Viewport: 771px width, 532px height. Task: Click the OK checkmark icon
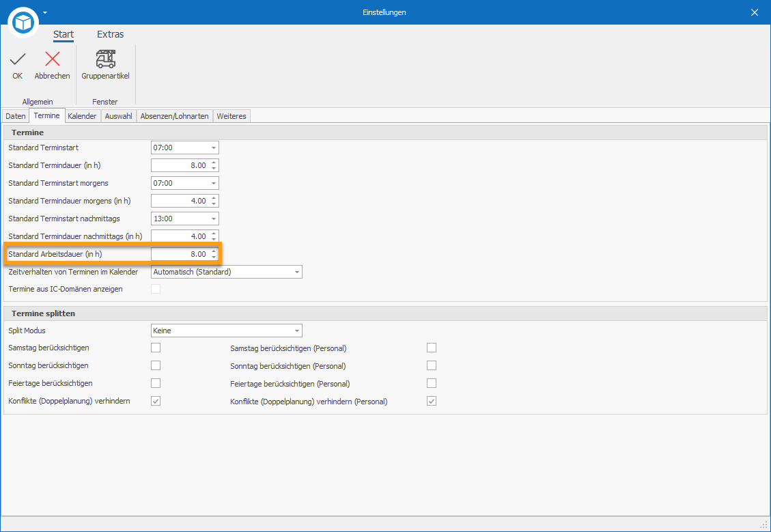[x=18, y=59]
